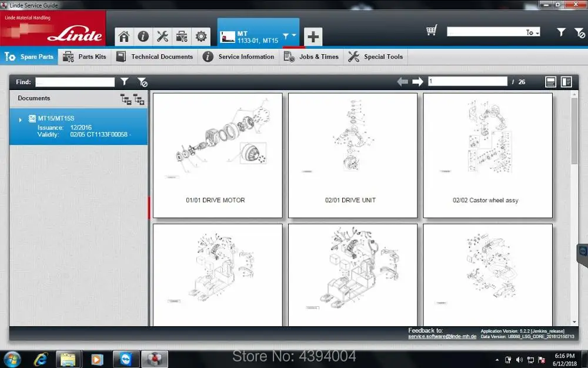Click the taskbar clock 6:16 PM
The height and width of the screenshot is (368, 588).
pos(564,356)
